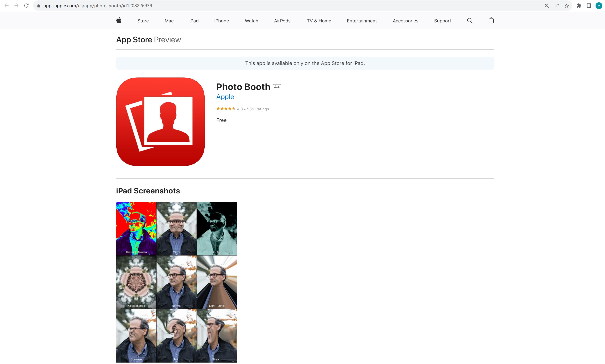This screenshot has width=605, height=364.
Task: Open the Support page
Action: [x=442, y=21]
